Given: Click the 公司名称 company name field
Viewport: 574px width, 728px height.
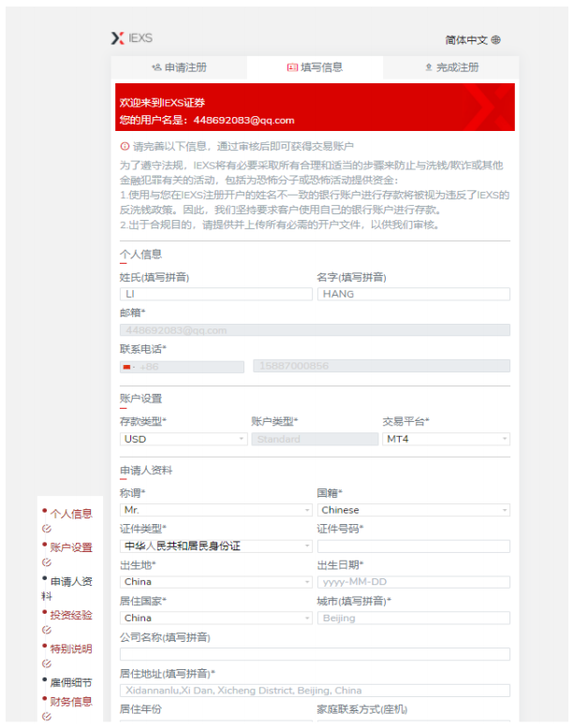Looking at the screenshot, I should tap(315, 654).
